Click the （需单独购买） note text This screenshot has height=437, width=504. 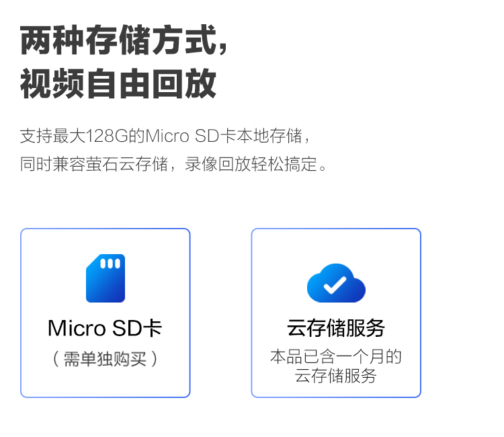(x=105, y=359)
